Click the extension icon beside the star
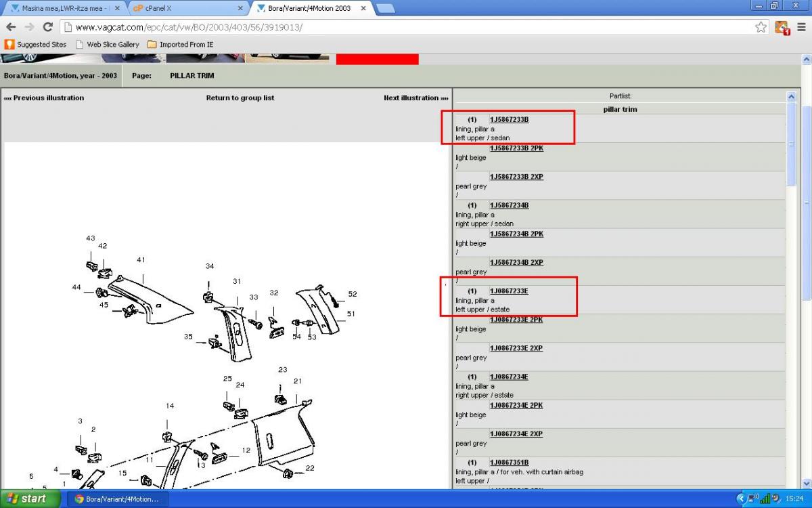Viewport: 812px width, 508px height. pyautogui.click(x=782, y=27)
